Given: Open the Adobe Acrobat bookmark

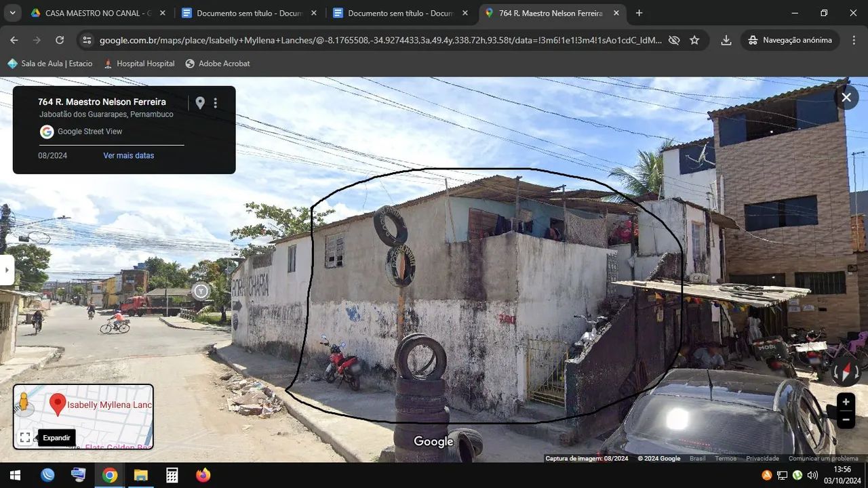Looking at the screenshot, I should [218, 64].
